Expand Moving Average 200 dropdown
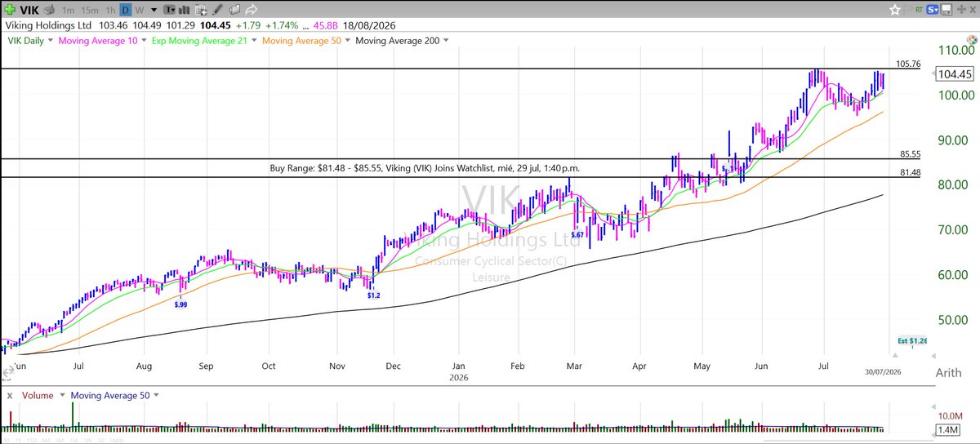 coord(445,40)
